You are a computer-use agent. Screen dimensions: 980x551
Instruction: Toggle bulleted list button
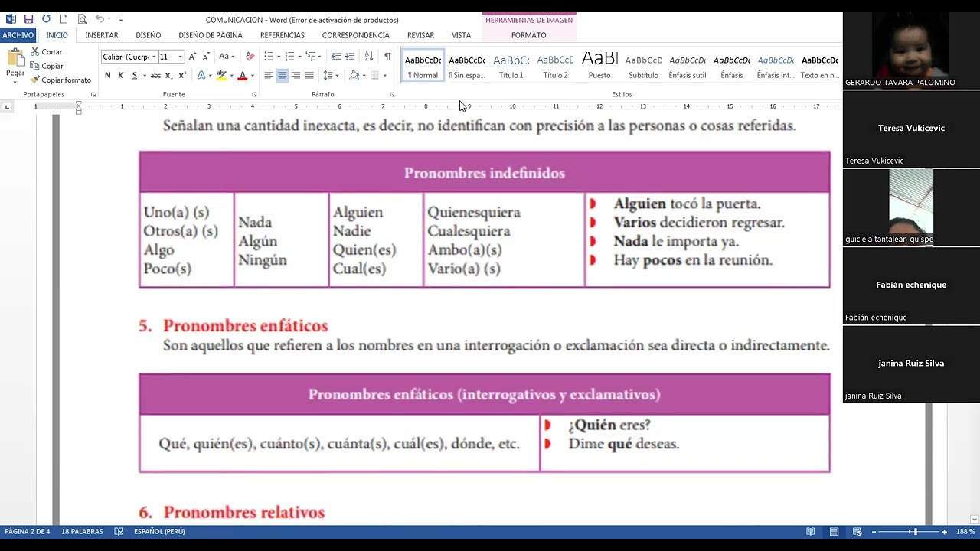click(268, 57)
